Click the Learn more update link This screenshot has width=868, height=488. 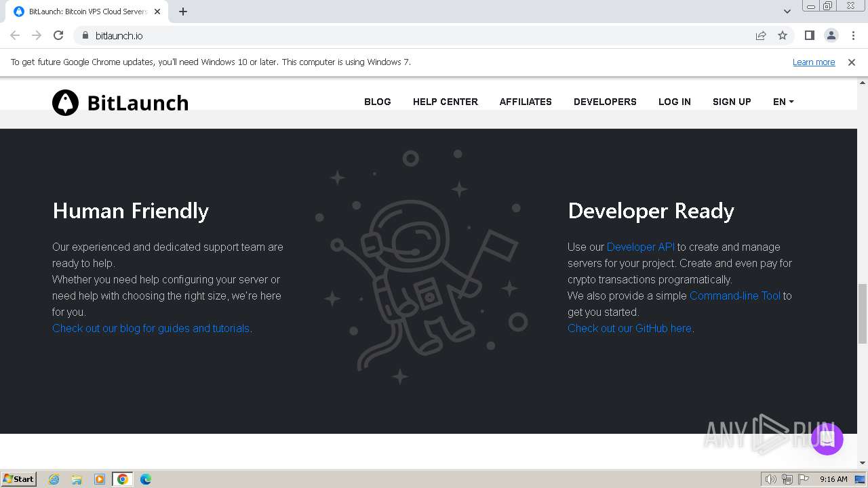[x=814, y=62]
